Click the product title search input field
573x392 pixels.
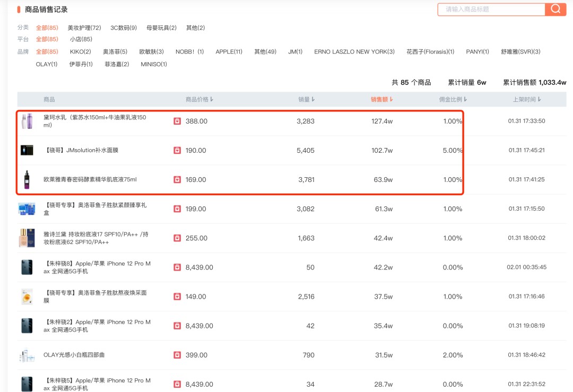tap(491, 9)
